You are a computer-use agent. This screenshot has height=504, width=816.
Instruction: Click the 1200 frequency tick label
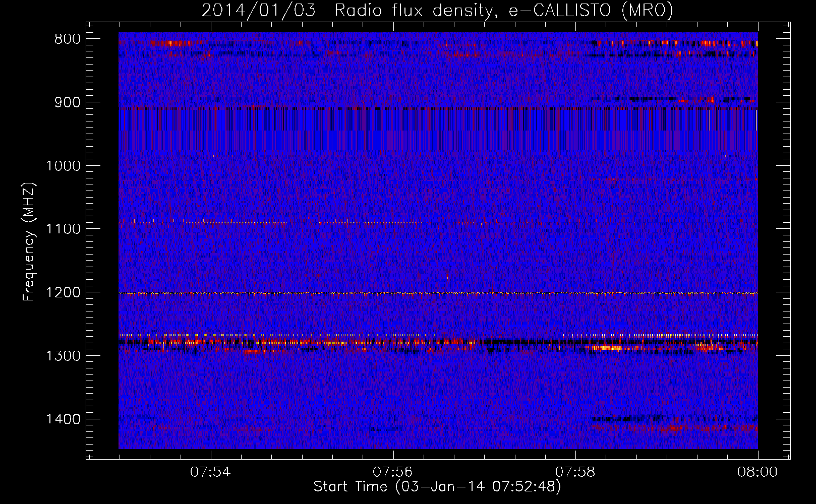point(63,293)
